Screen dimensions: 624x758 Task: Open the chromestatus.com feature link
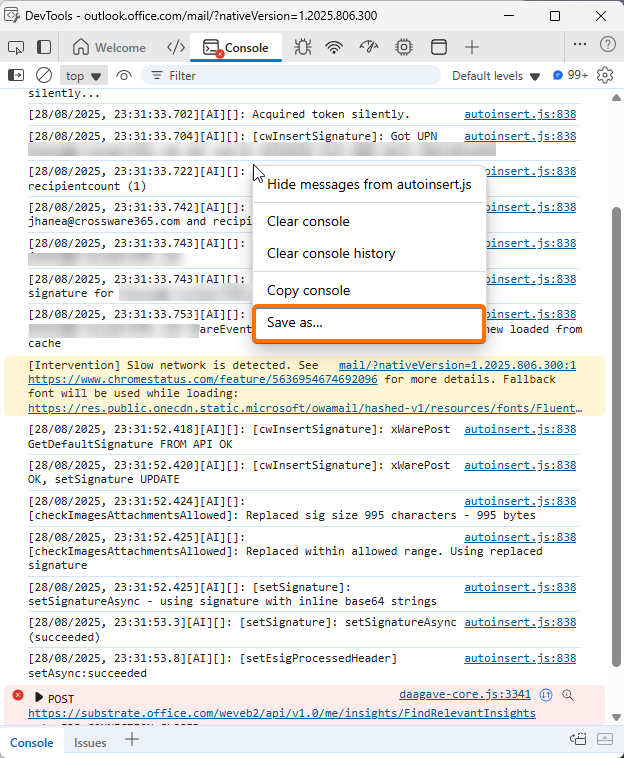click(x=202, y=380)
